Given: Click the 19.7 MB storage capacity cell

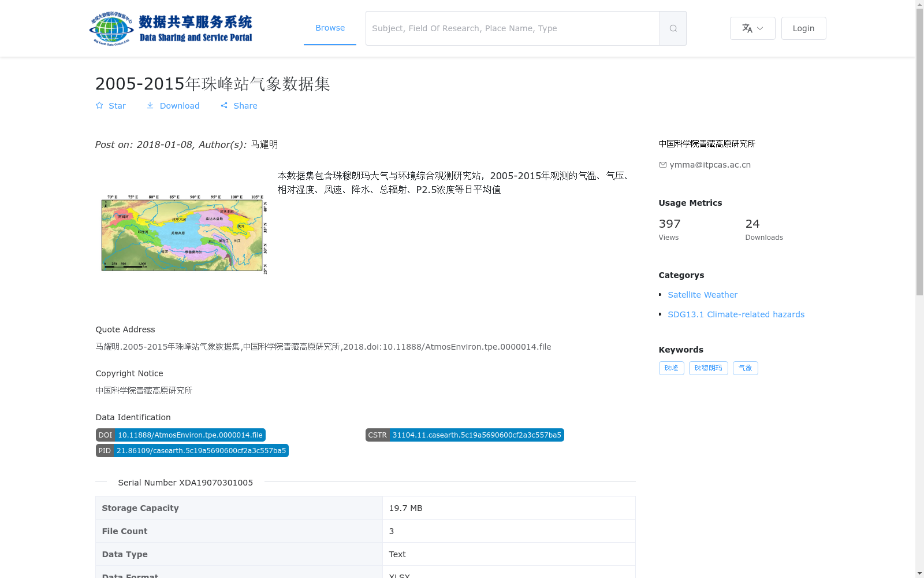Looking at the screenshot, I should [509, 508].
